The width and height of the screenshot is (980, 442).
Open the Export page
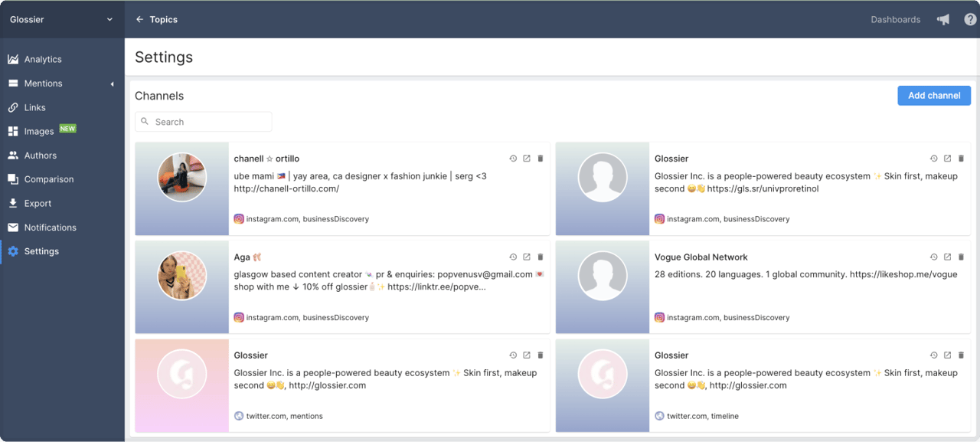click(38, 203)
